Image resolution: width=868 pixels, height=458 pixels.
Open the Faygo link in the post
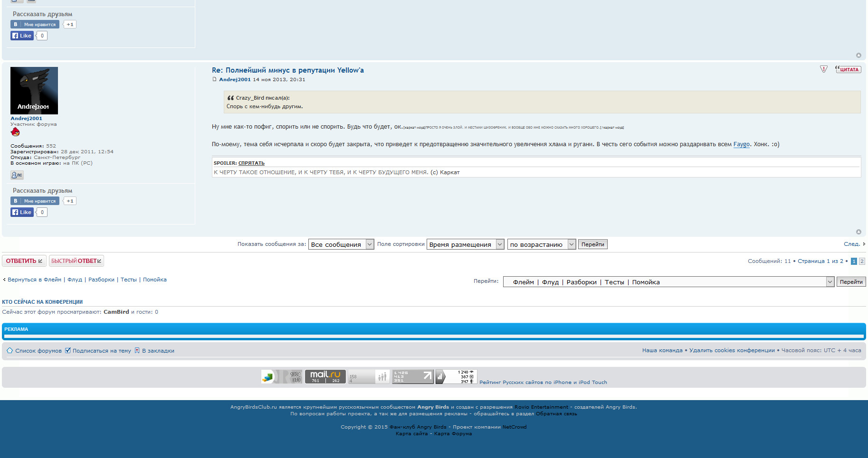741,144
